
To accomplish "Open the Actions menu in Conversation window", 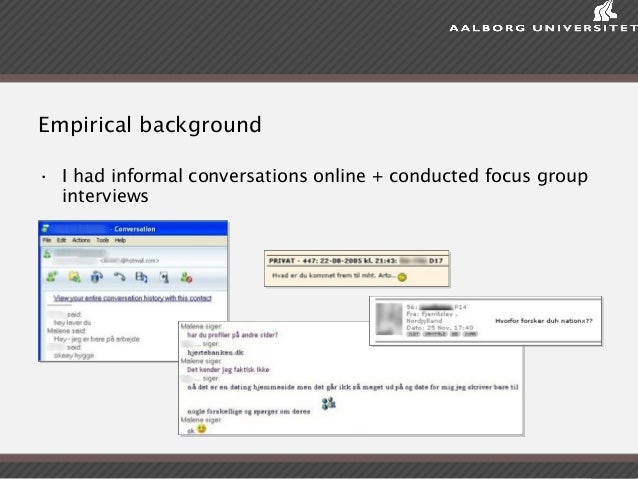I will 81,240.
